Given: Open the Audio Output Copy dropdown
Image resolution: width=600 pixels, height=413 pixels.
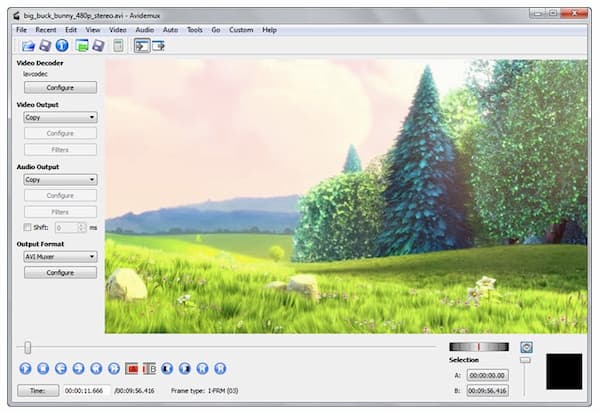Looking at the screenshot, I should [60, 180].
